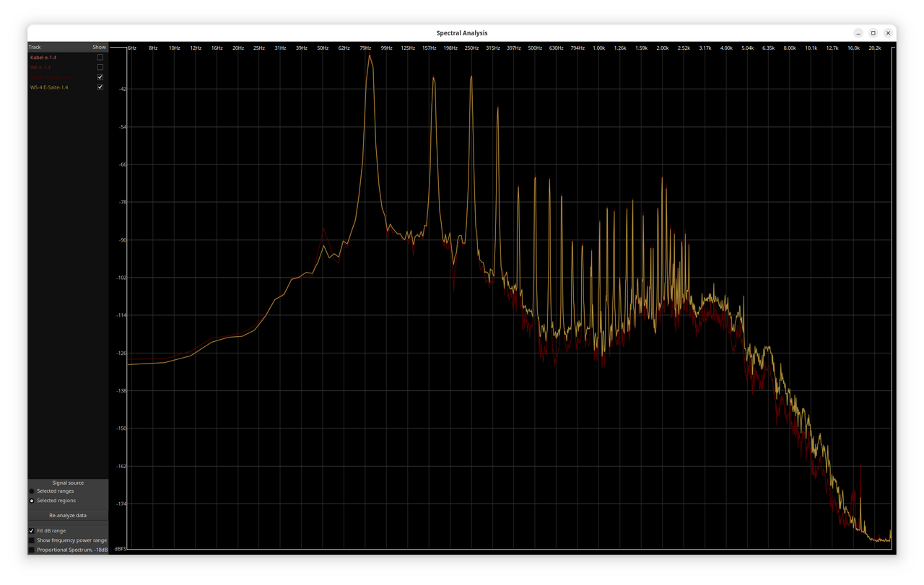Click the 79Hz frequency axis label
This screenshot has width=924, height=585.
point(365,48)
